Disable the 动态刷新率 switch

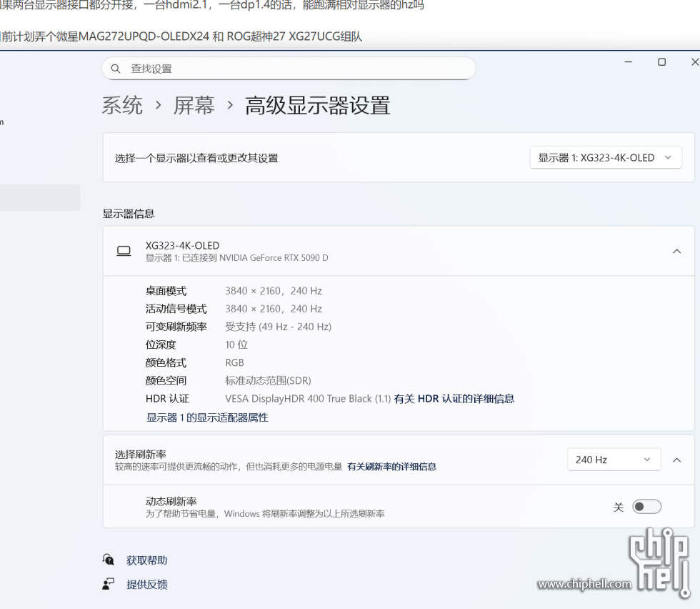[646, 506]
